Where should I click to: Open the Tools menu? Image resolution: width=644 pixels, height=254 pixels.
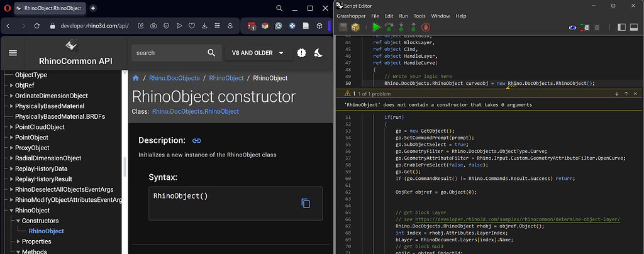tap(419, 16)
